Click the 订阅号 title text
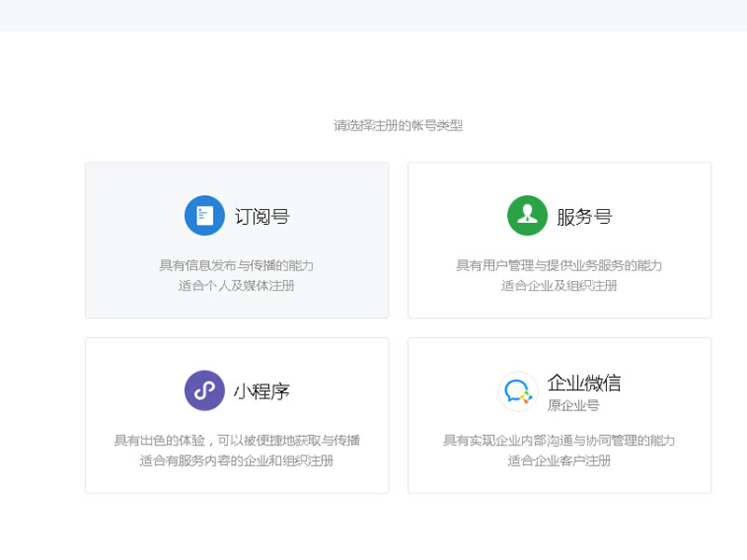747x560 pixels. click(x=262, y=215)
